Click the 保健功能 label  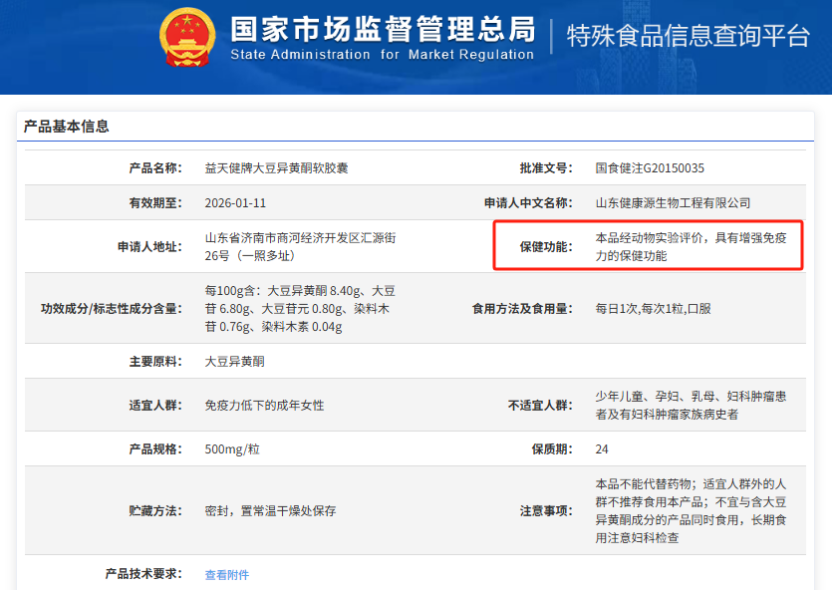pos(546,247)
